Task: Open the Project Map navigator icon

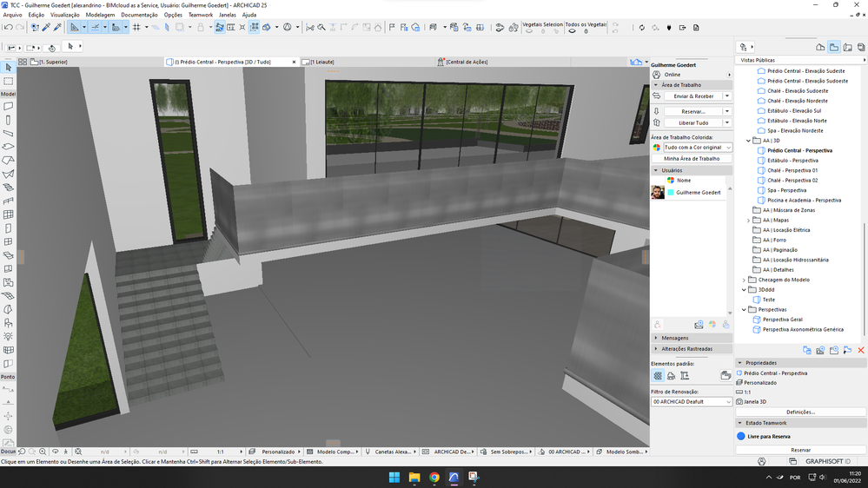Action: click(820, 48)
